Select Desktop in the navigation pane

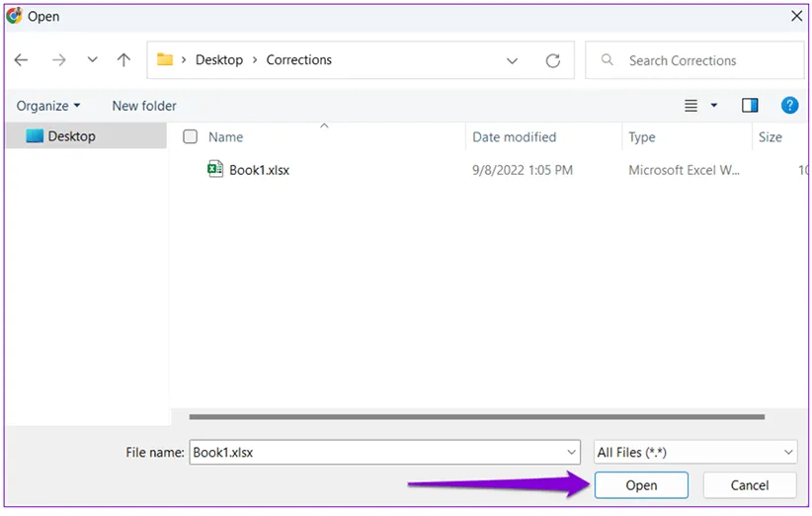point(71,136)
